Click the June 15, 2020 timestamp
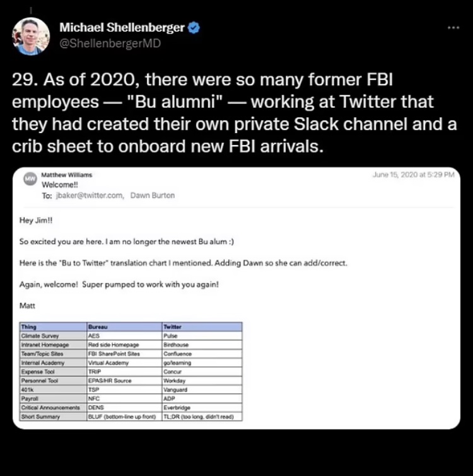The image size is (473, 476). tap(413, 175)
